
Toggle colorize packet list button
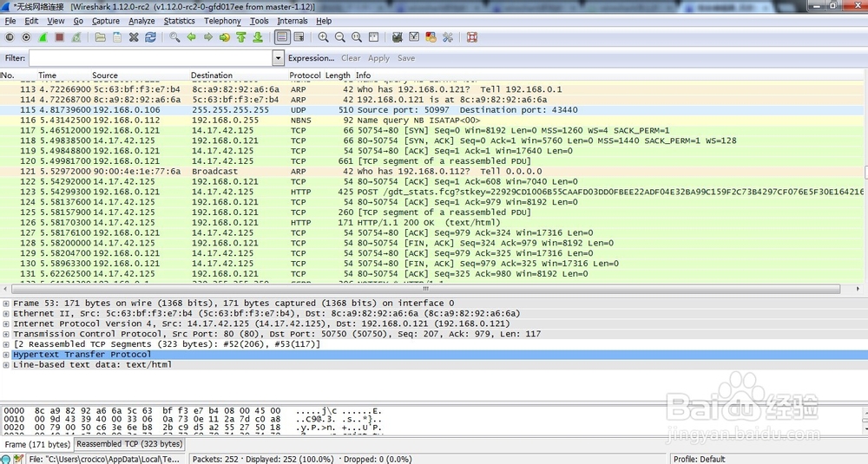pyautogui.click(x=282, y=37)
